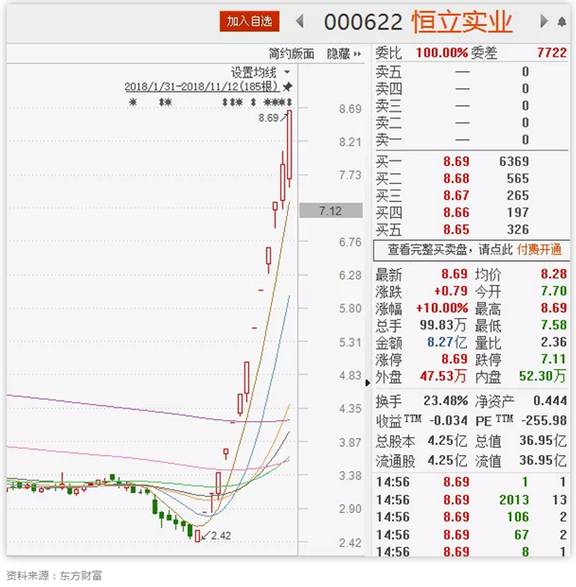576x587 pixels.
Task: Click the stock code 000622
Action: pyautogui.click(x=363, y=22)
